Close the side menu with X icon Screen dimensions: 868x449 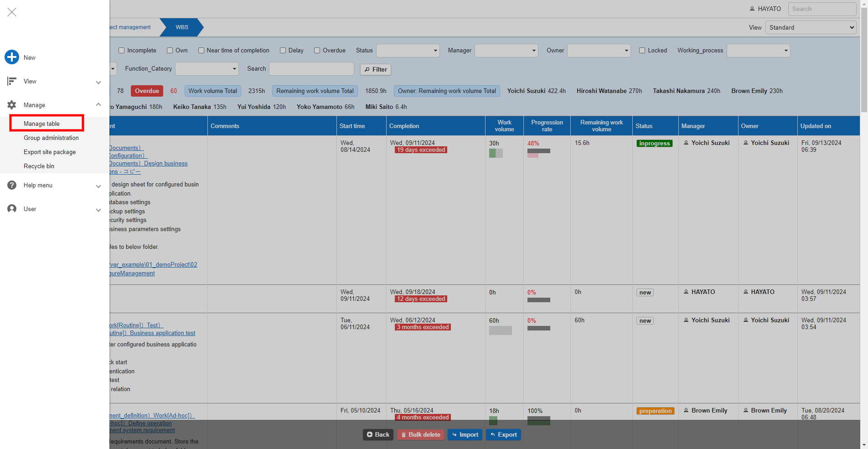click(x=12, y=12)
